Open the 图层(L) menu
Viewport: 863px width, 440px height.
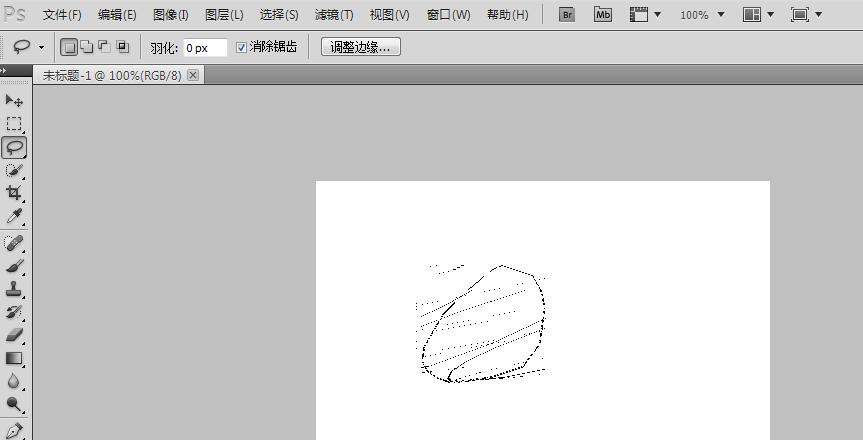tap(223, 15)
